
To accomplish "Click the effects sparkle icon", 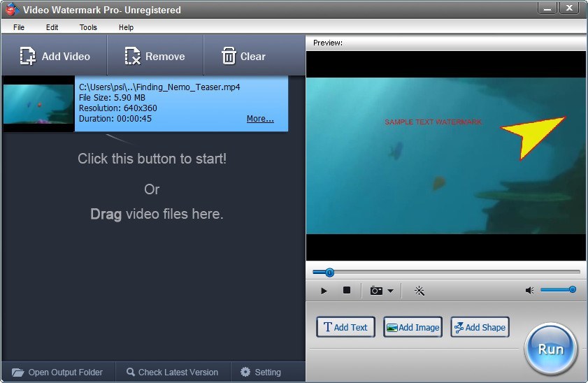I will (x=420, y=291).
